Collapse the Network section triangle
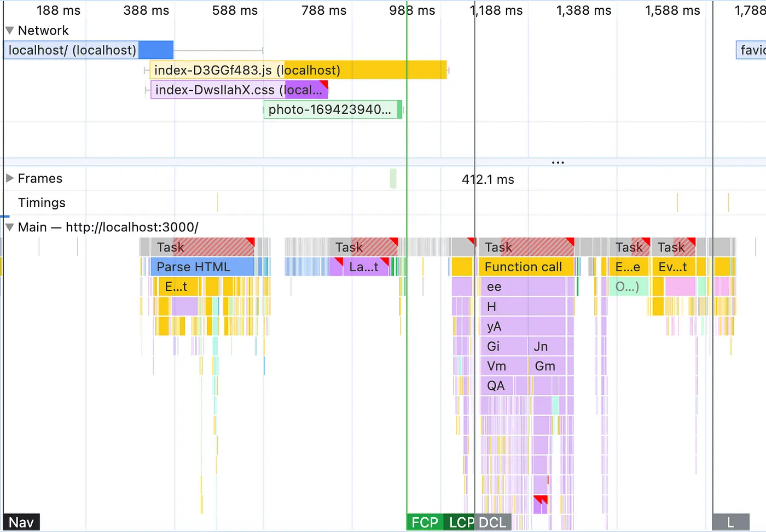Image resolution: width=766 pixels, height=532 pixels. coord(9,31)
